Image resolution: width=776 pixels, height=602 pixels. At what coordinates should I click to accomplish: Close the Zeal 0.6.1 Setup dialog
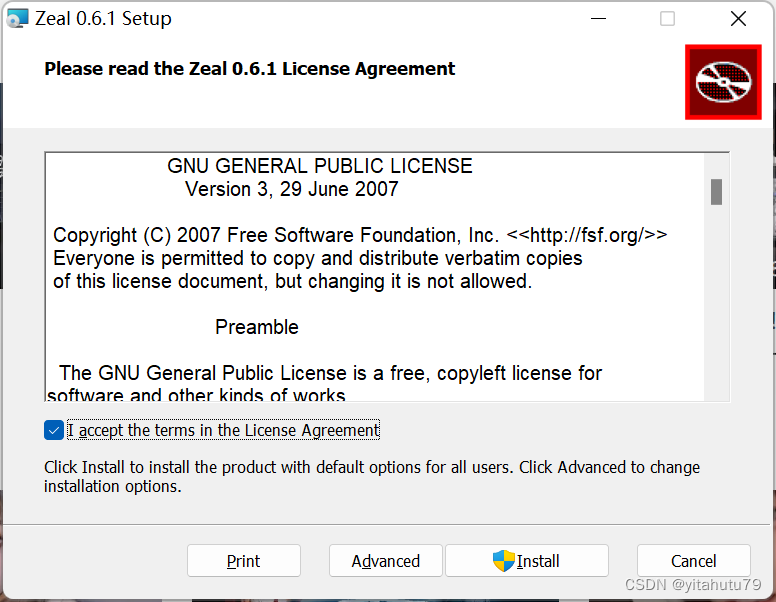pos(738,18)
